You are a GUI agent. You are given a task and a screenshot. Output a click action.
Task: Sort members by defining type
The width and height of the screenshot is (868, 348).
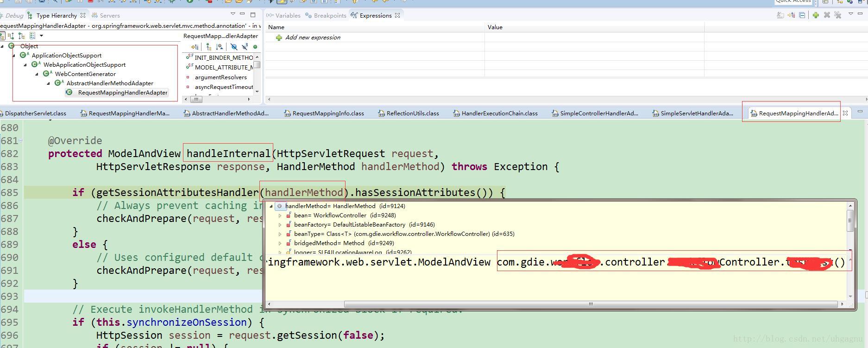tap(220, 47)
